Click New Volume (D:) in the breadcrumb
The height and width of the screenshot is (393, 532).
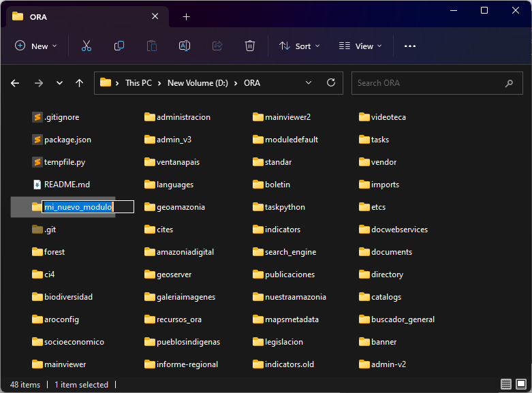198,83
